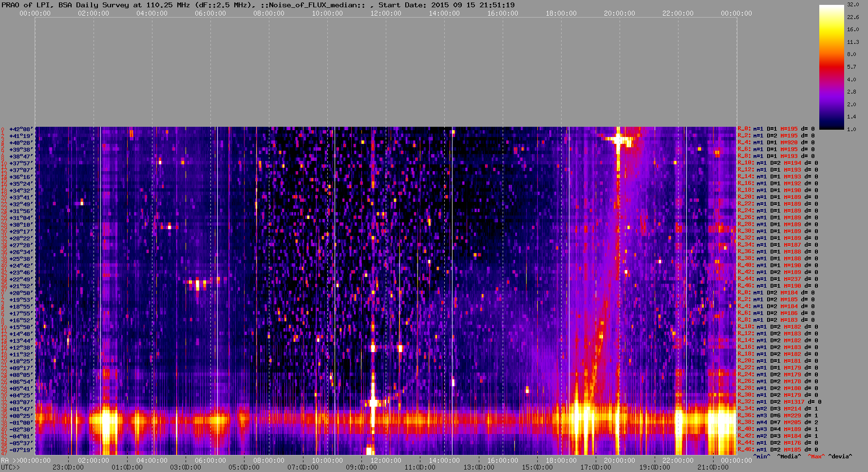Select the row R_34 with M=187
This screenshot has width=868, height=472.
pyautogui.click(x=778, y=245)
